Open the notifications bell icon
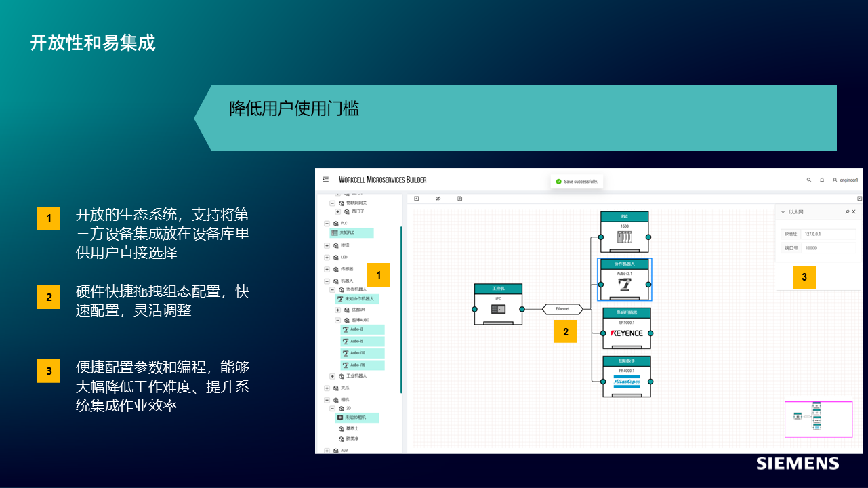 822,180
